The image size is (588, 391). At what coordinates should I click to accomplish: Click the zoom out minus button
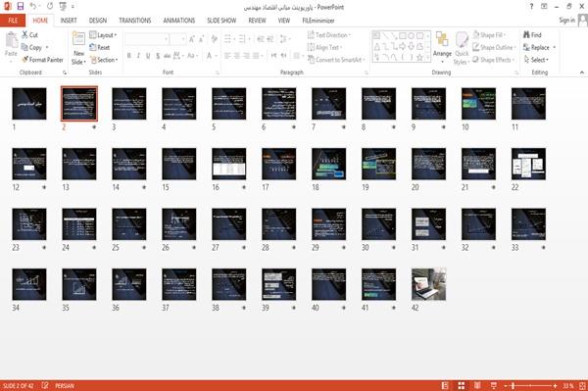click(x=505, y=385)
